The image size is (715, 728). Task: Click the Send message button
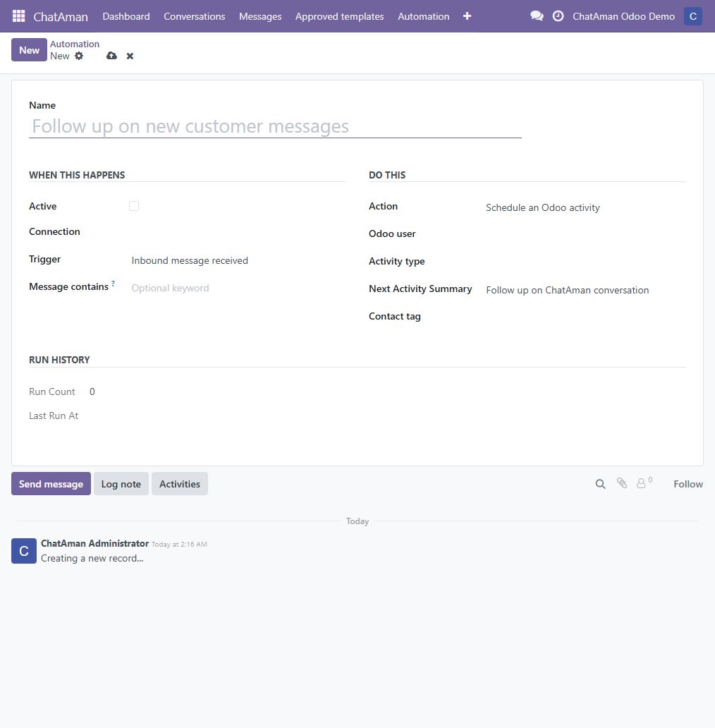51,484
